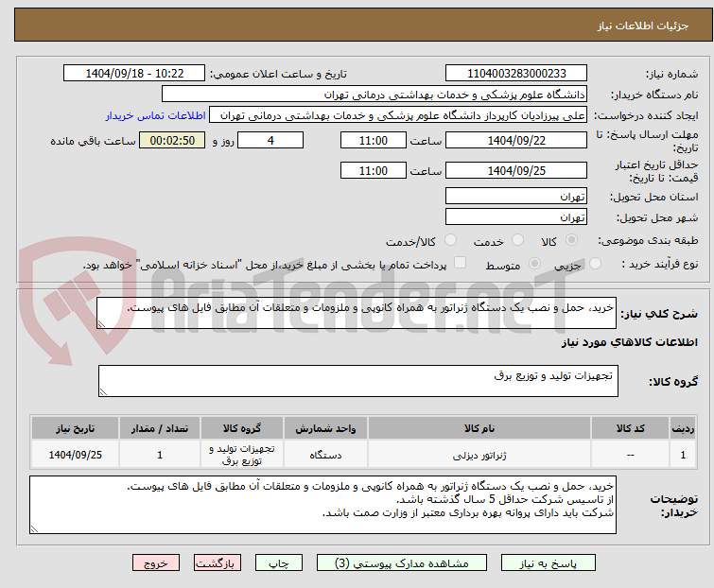714x588 pixels.
Task: Click the گروه کالا column header
Action: click(242, 428)
